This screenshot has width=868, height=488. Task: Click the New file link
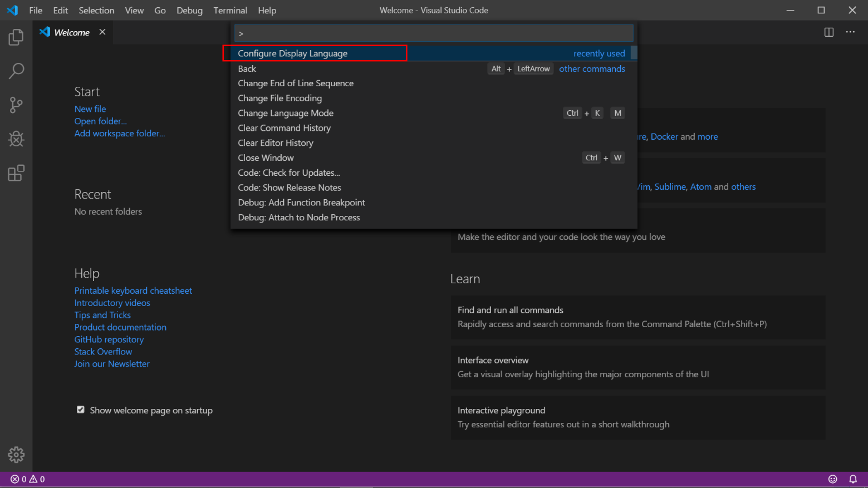[x=90, y=109]
